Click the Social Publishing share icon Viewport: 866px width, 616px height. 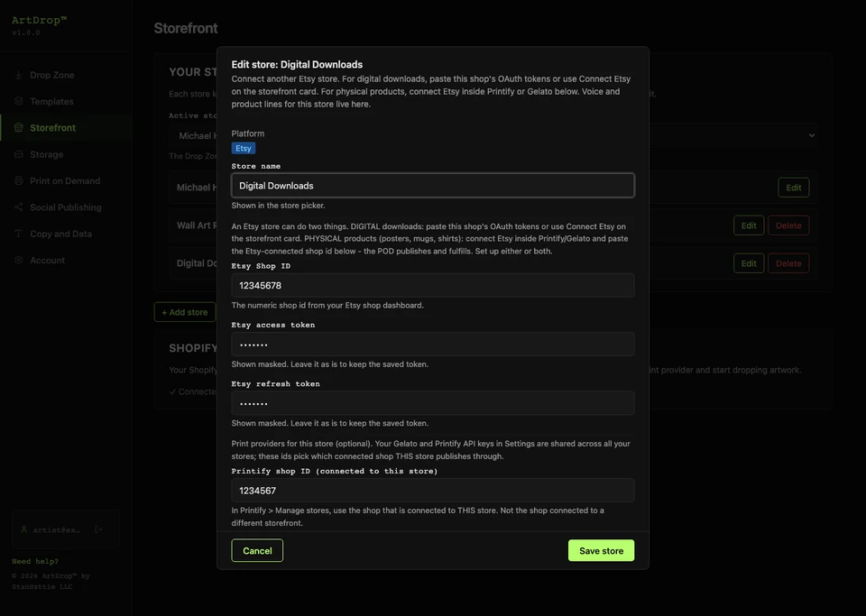19,207
